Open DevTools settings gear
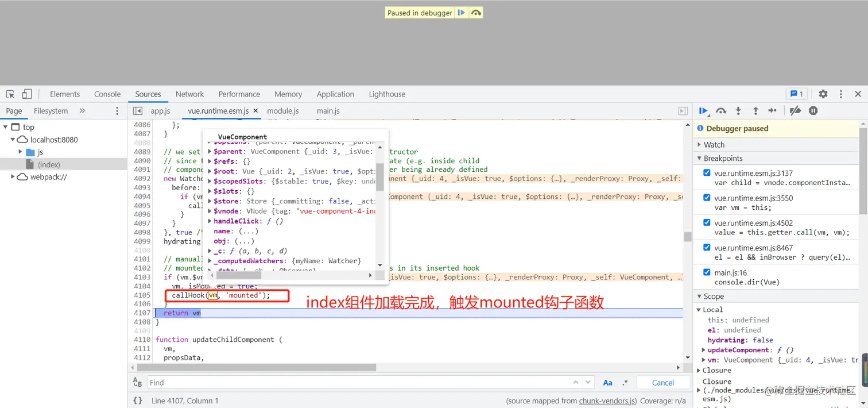 [x=823, y=94]
